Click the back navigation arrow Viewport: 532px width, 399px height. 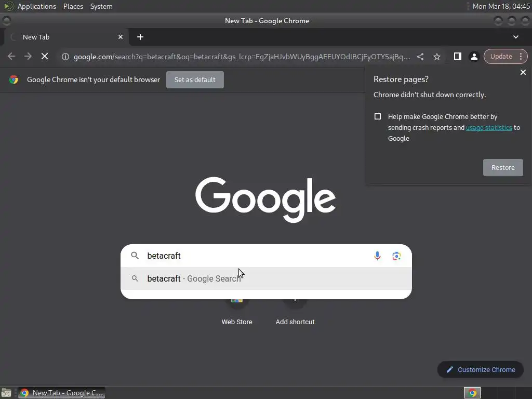(x=11, y=56)
